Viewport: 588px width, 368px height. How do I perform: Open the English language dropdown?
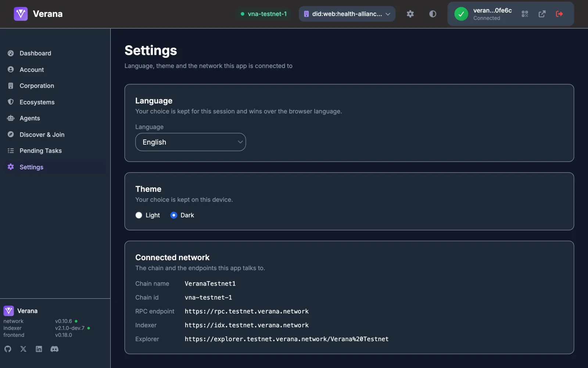click(x=190, y=142)
